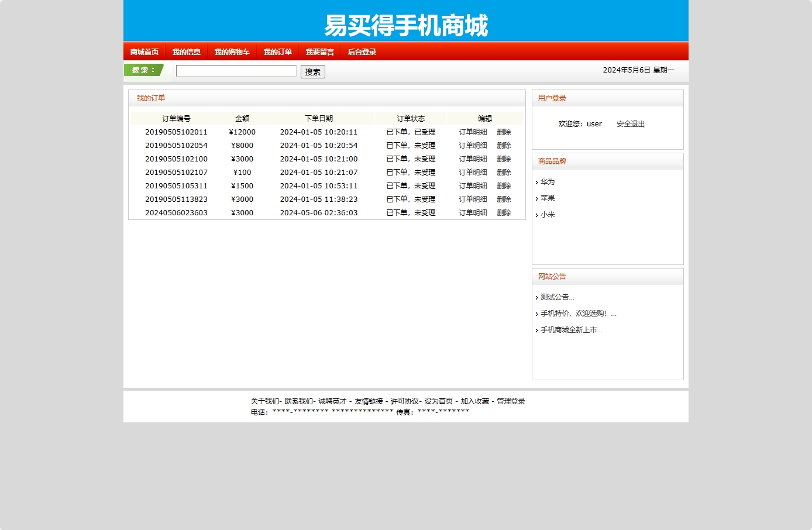Viewport: 812px width, 530px height.
Task: Open 订单明细 for order 20190505102011
Action: [472, 132]
